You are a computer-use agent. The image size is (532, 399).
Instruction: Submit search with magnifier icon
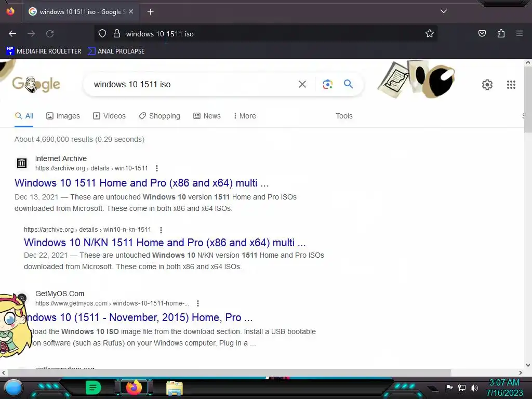tap(348, 84)
